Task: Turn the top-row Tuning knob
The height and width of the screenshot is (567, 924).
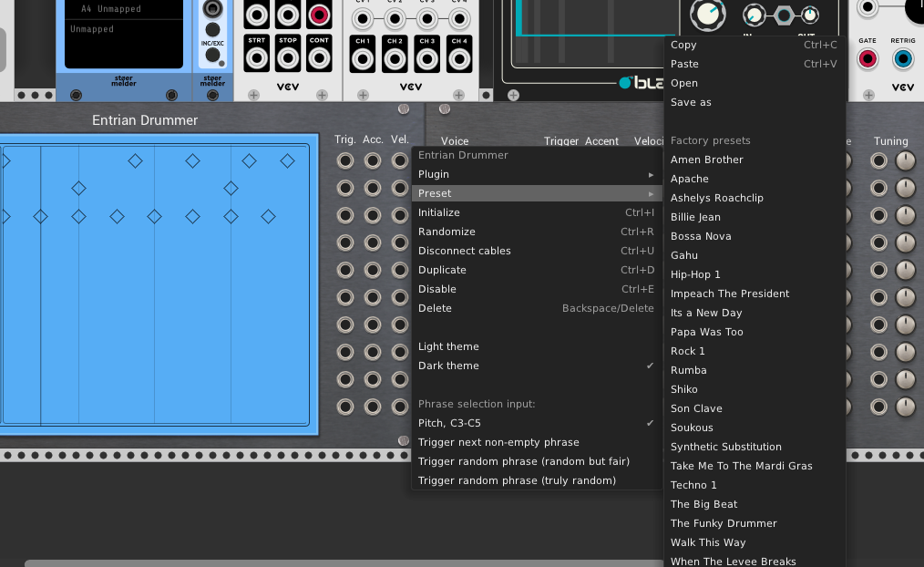Action: coord(906,160)
